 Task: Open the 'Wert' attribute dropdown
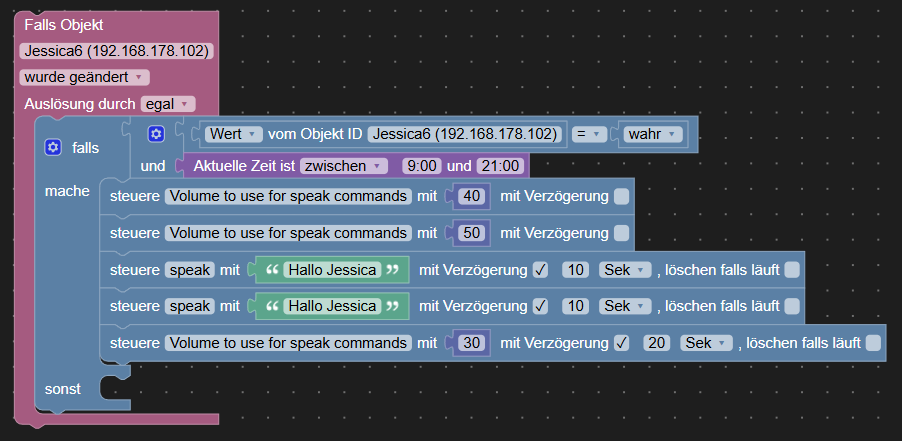click(x=234, y=133)
